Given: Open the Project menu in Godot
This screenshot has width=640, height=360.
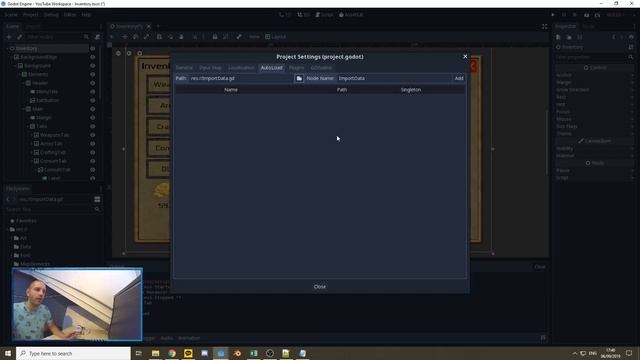Looking at the screenshot, I should pyautogui.click(x=30, y=15).
